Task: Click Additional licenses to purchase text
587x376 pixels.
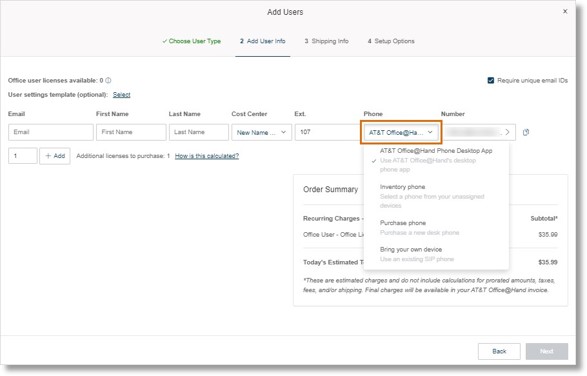Action: coord(123,156)
